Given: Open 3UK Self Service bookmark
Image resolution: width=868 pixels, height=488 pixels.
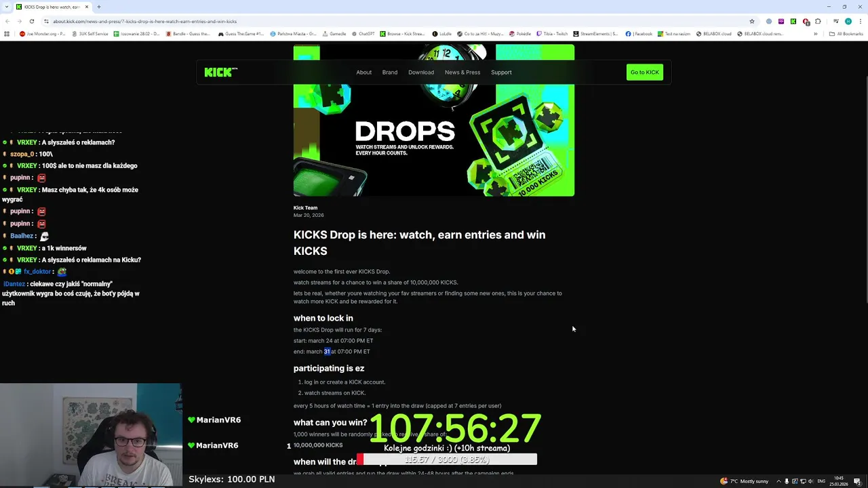Looking at the screenshot, I should (x=90, y=34).
